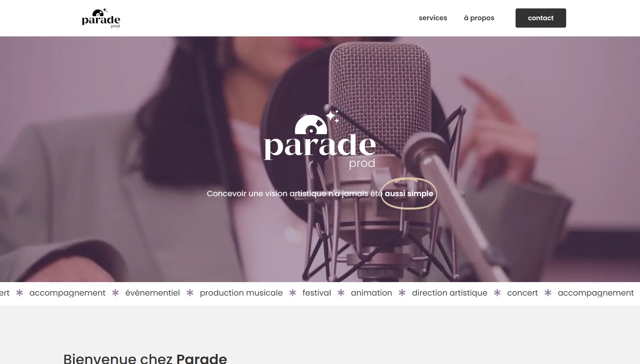640x364 pixels.
Task: Click the 'Bienvenue chez Parade' heading
Action: pos(145,358)
